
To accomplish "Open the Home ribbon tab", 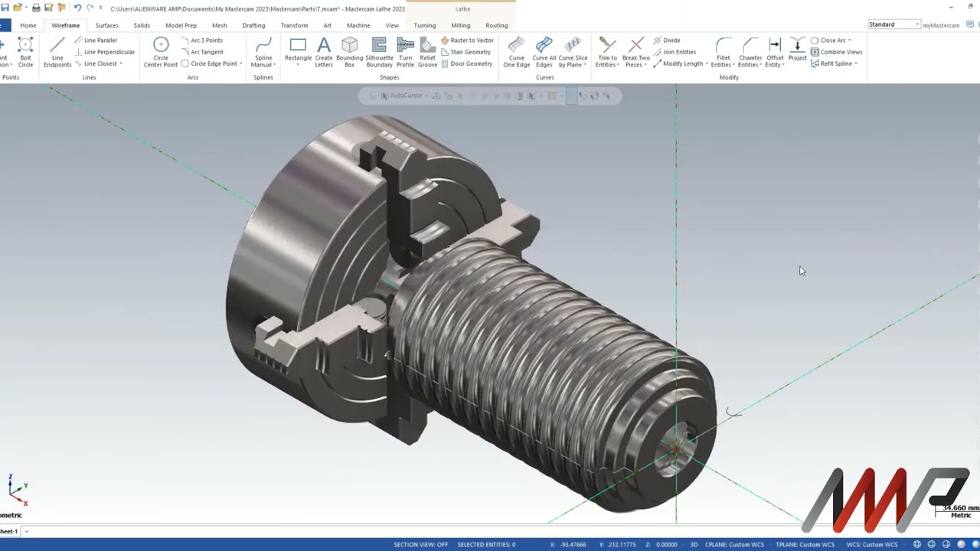I will 28,25.
